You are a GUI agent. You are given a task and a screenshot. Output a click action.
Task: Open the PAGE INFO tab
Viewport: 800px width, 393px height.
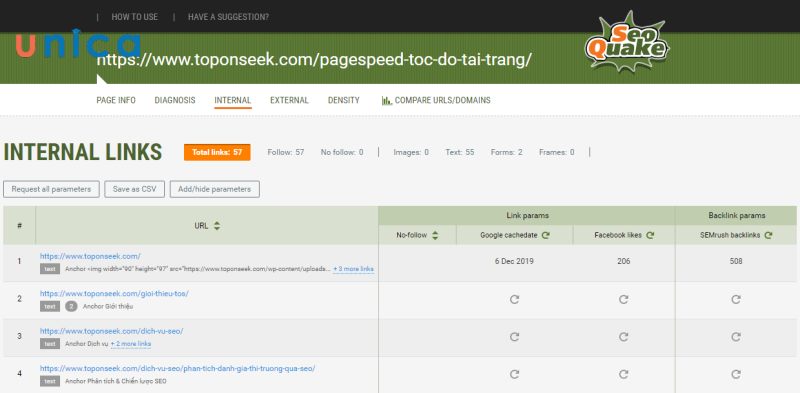coord(116,101)
